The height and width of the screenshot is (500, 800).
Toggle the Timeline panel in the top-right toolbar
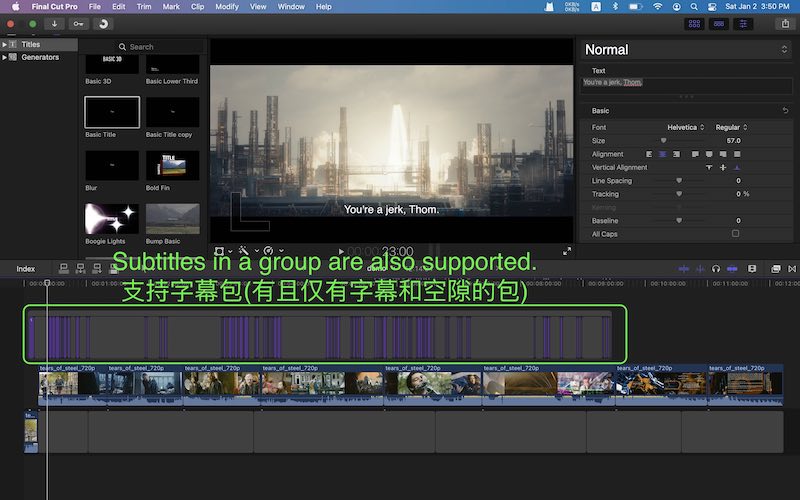718,23
